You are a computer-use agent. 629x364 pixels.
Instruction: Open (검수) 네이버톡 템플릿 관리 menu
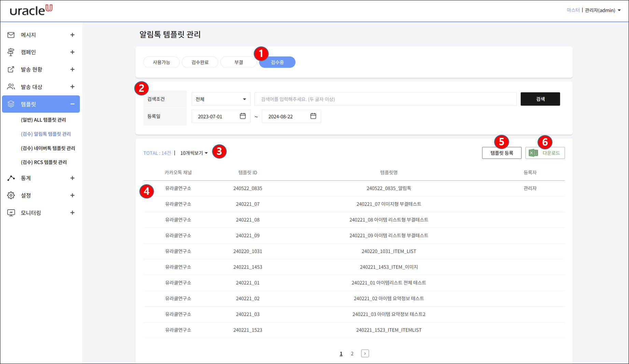click(48, 148)
